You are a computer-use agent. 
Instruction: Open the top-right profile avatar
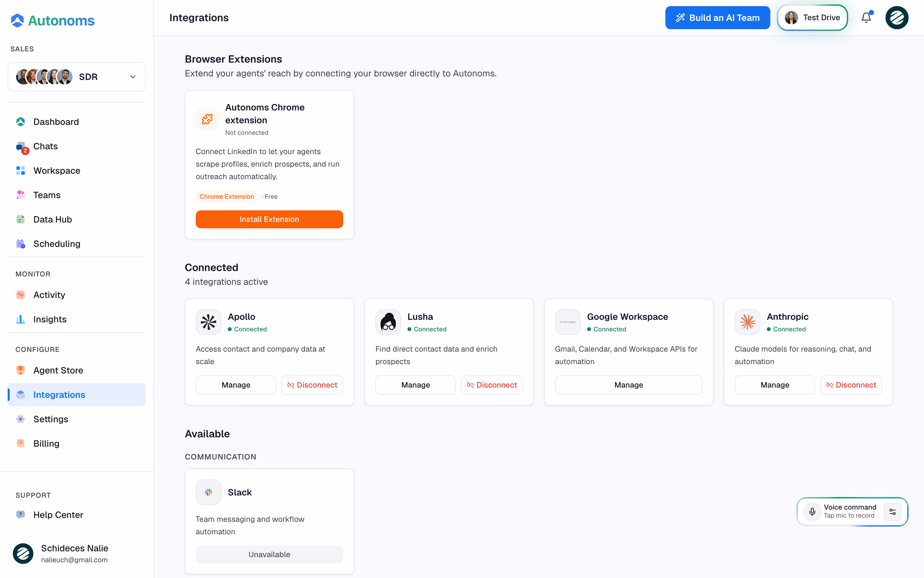897,18
